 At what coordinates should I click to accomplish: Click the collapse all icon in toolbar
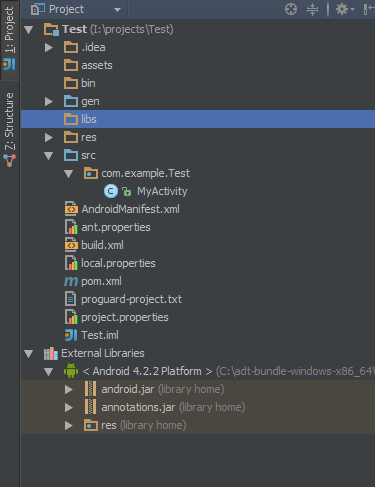click(312, 9)
